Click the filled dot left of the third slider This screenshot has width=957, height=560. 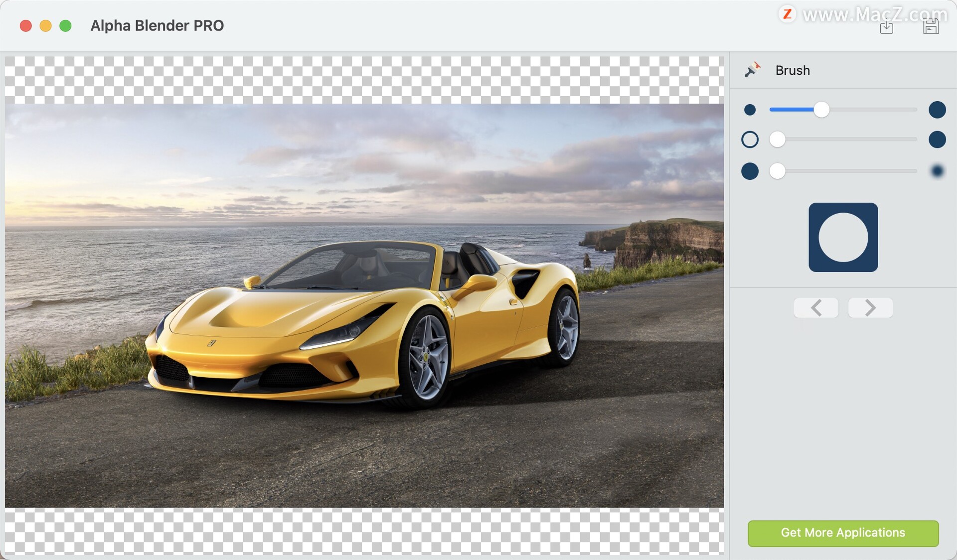(750, 171)
